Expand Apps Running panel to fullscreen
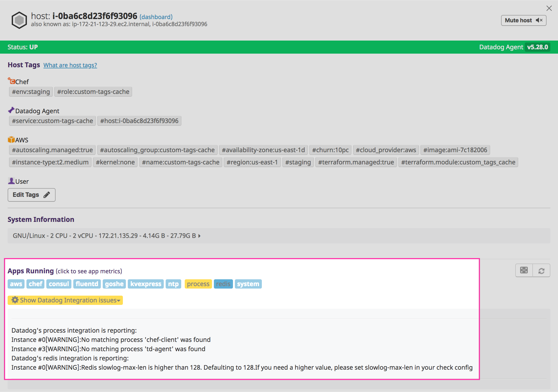The height and width of the screenshot is (392, 558). point(524,270)
